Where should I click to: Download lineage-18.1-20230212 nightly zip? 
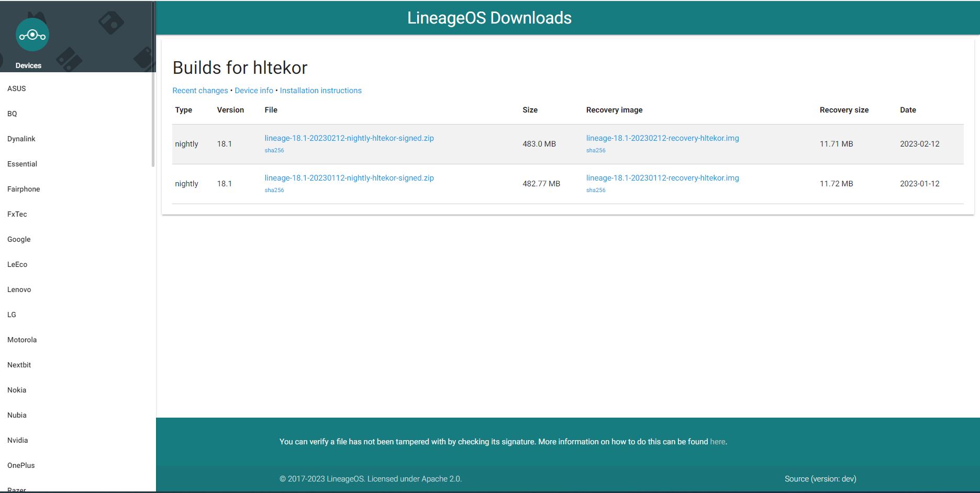click(x=349, y=138)
